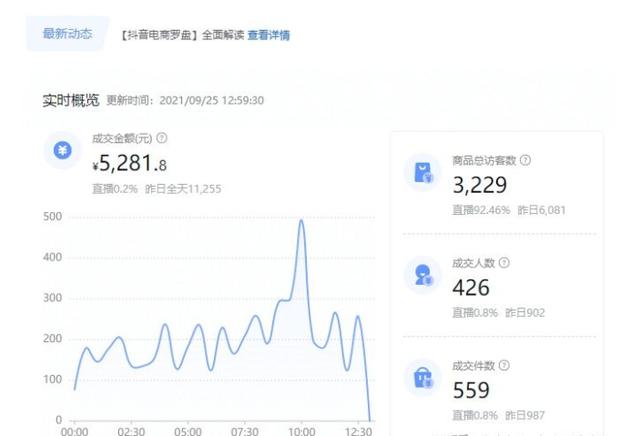Click the visitor count 3,229

pyautogui.click(x=480, y=185)
